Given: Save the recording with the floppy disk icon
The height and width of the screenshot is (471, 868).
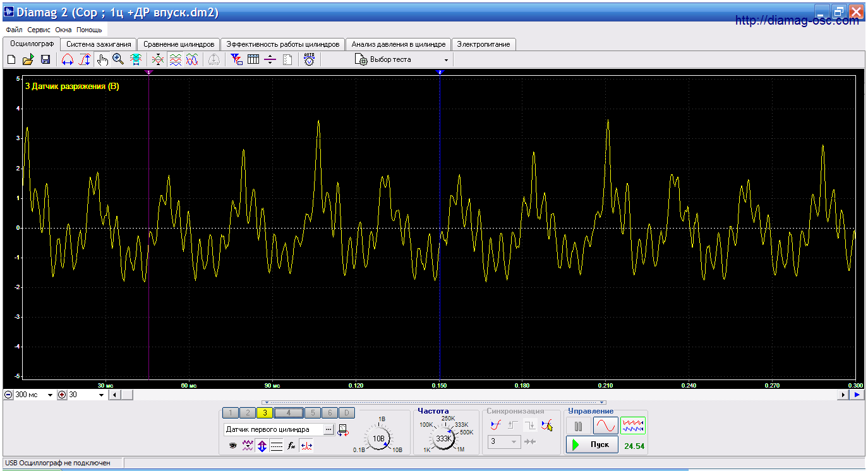Looking at the screenshot, I should coord(45,59).
